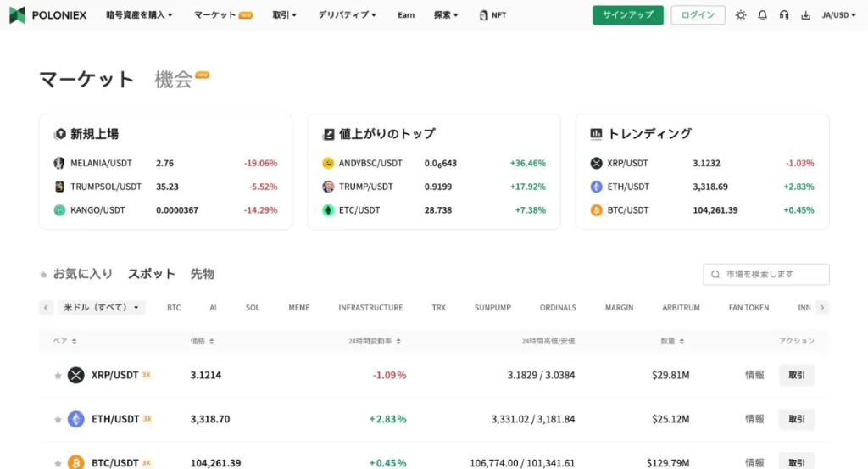Click the ANDYBSC coin icon
Viewport: 868px width, 469px height.
(x=328, y=163)
